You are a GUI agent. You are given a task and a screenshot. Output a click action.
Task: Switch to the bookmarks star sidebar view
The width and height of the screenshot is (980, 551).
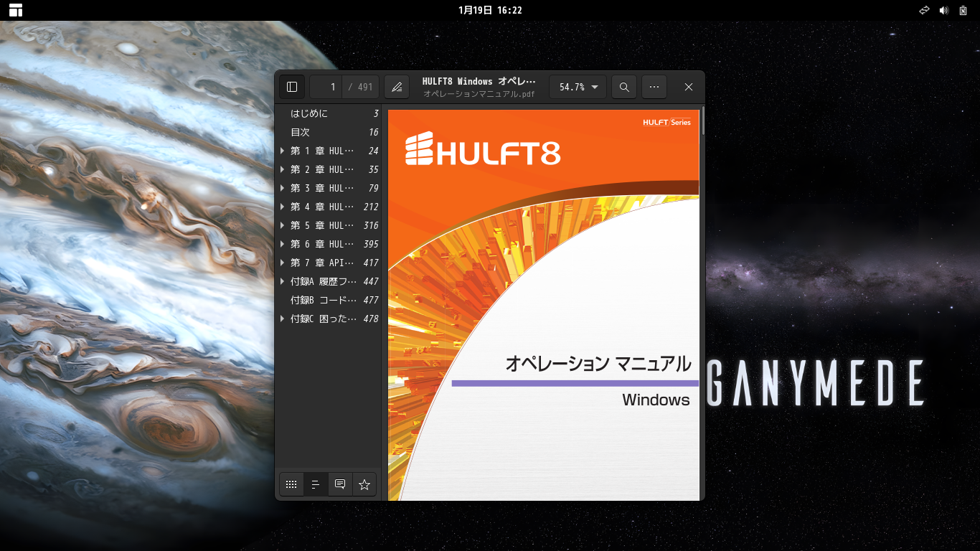(364, 484)
